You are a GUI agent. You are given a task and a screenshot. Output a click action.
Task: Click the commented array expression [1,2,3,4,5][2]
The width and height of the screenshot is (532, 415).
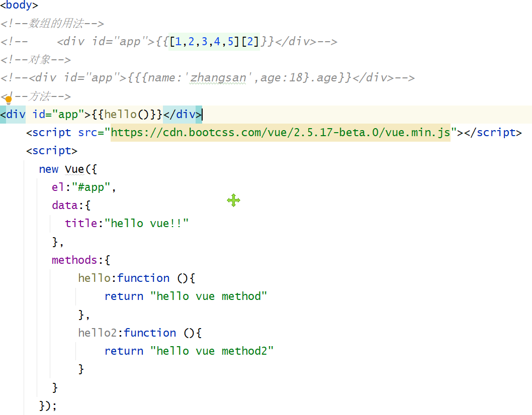coord(214,42)
